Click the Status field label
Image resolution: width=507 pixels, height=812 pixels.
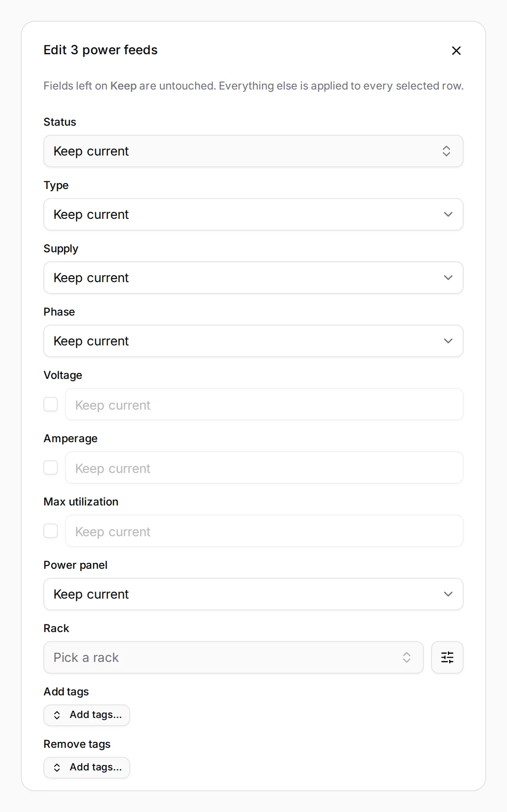tap(60, 122)
